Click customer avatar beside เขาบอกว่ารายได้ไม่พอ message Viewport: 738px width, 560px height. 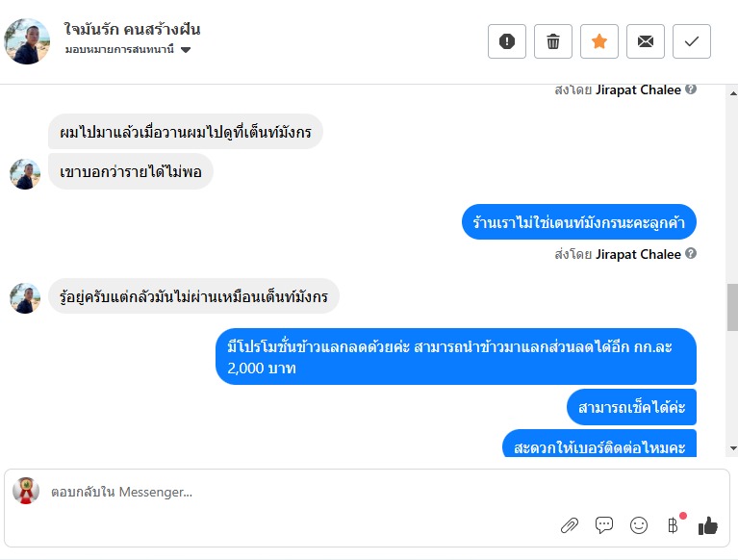pos(25,174)
